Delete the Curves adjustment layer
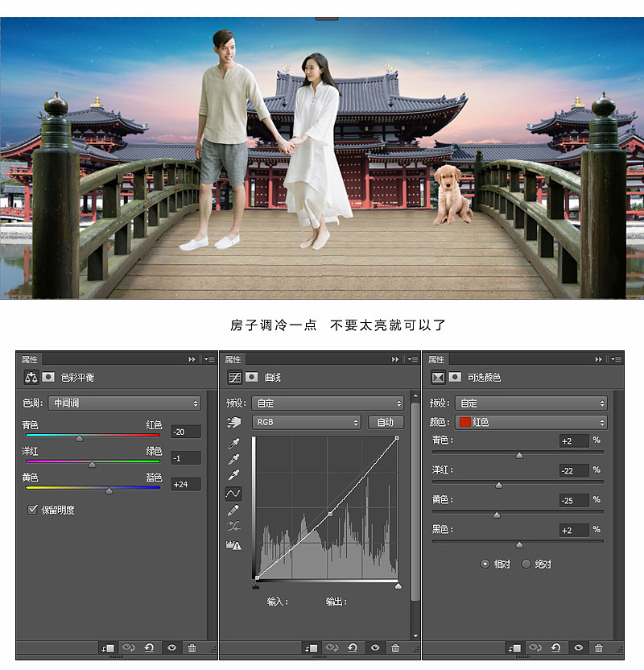 [395, 648]
